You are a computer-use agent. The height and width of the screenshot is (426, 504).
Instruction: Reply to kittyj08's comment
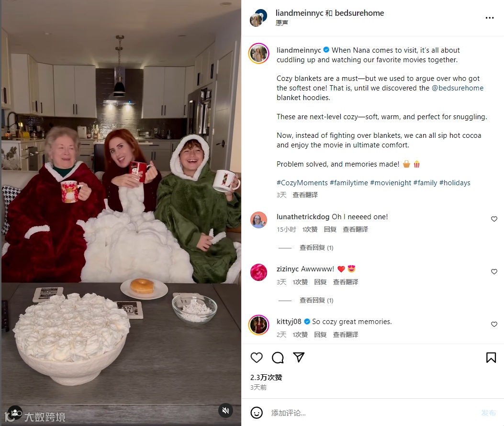pos(320,335)
